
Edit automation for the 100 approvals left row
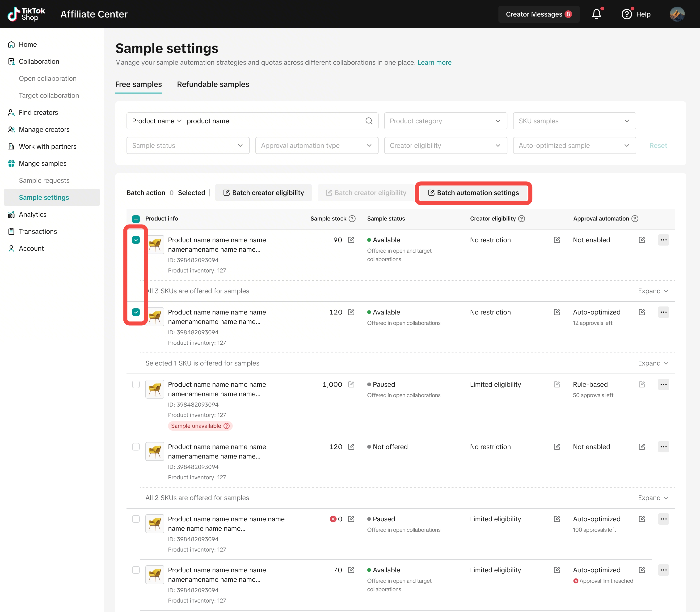click(x=642, y=519)
